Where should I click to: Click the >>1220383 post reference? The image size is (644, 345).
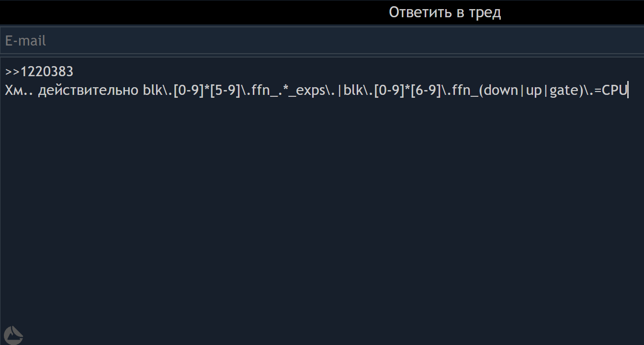point(39,72)
